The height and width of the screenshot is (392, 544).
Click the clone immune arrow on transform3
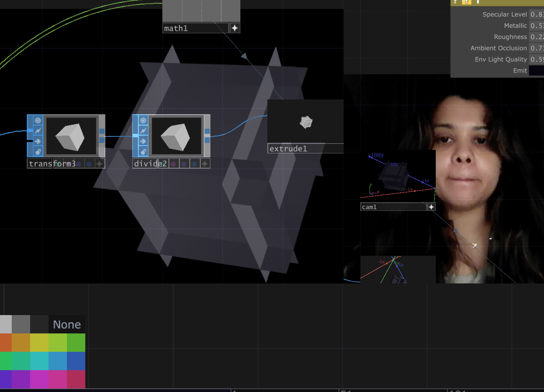click(38, 141)
